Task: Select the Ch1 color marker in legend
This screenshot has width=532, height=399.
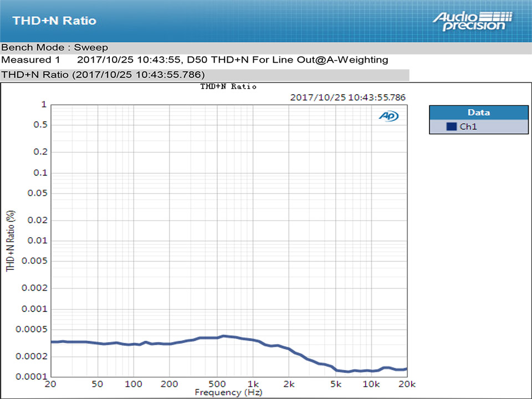Action: click(x=451, y=126)
